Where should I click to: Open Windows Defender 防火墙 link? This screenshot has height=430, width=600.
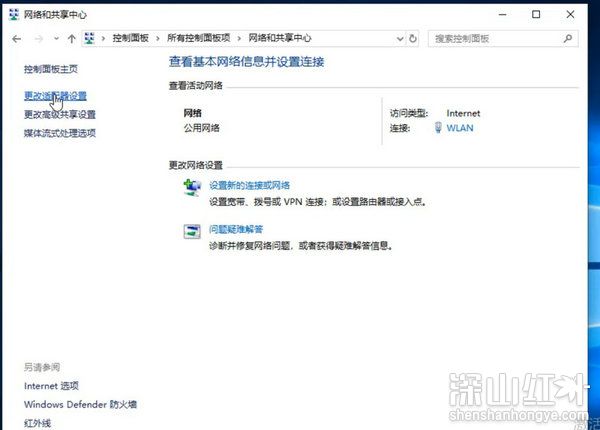[x=80, y=404]
